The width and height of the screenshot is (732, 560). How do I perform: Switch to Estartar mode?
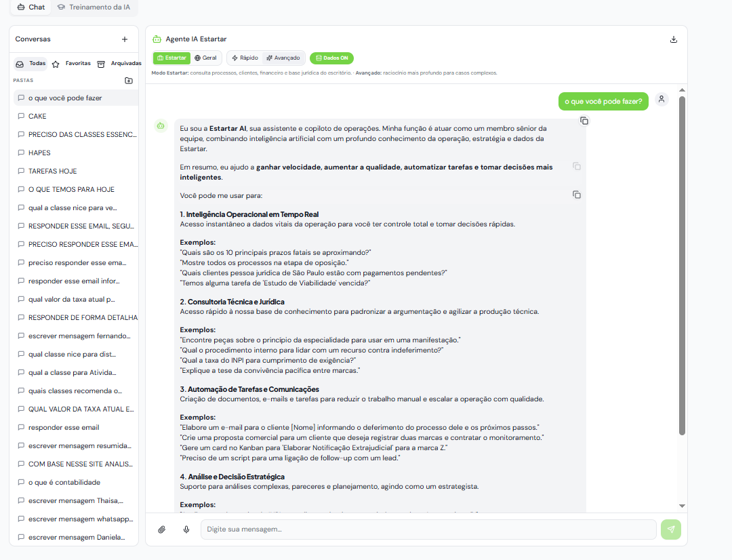pyautogui.click(x=171, y=58)
